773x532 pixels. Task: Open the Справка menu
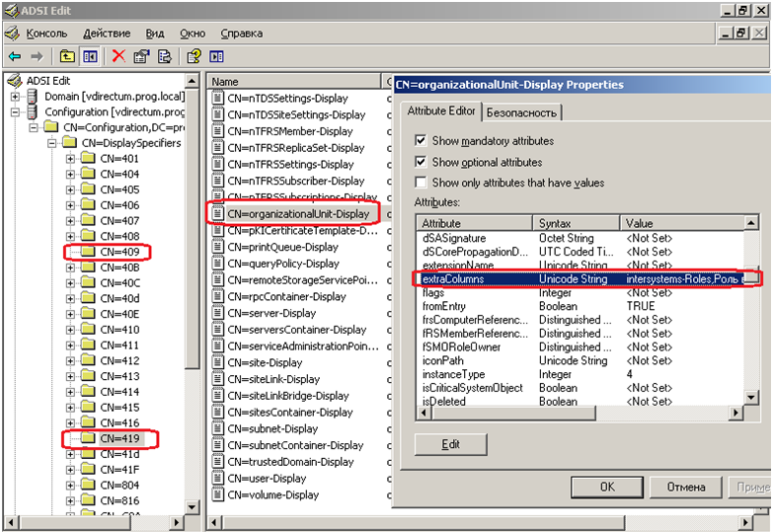241,33
